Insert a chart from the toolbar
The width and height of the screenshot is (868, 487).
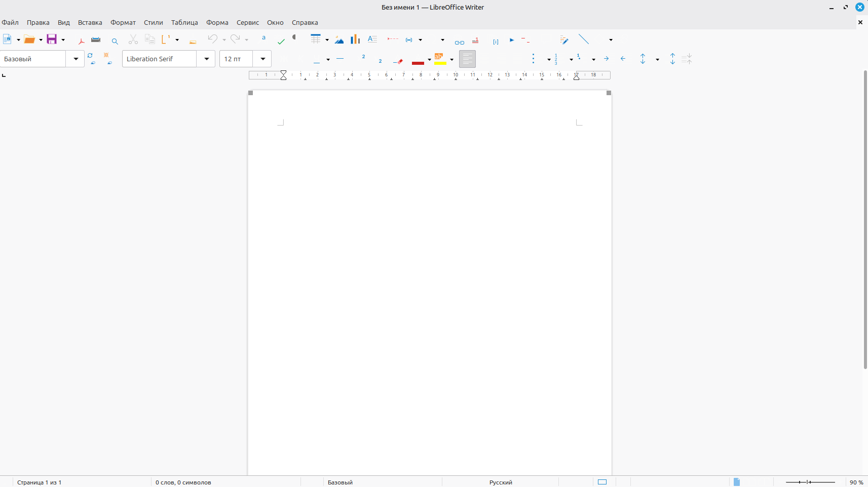[x=355, y=39]
